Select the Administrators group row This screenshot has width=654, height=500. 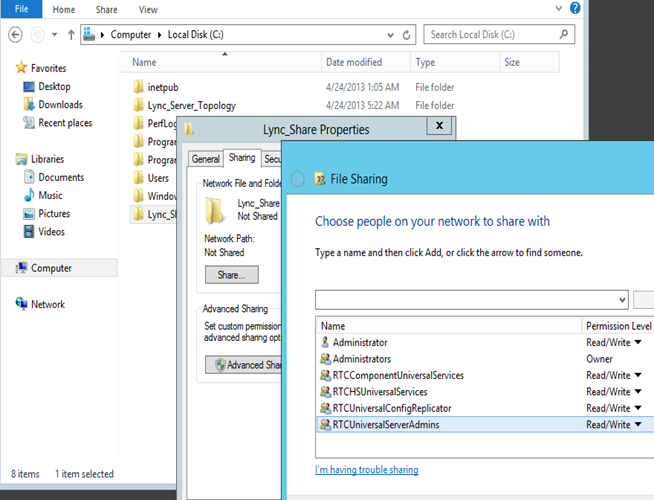484,359
